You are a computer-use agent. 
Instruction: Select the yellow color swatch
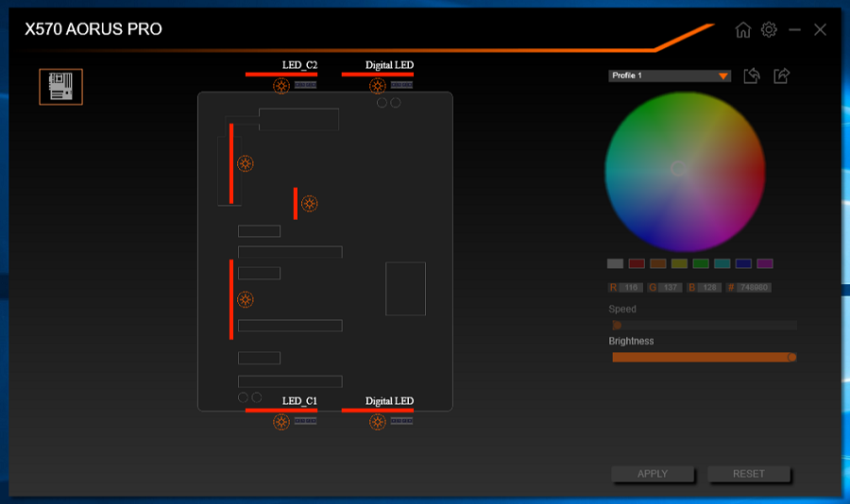pos(679,264)
